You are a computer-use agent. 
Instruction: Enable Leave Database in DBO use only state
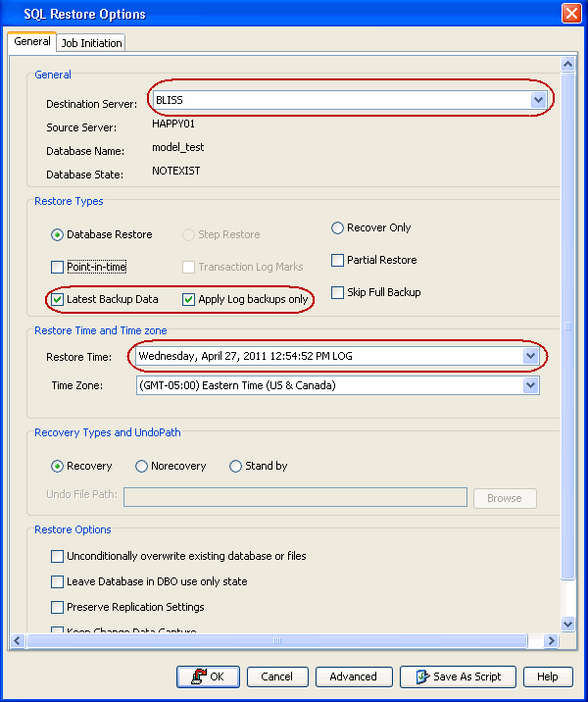tap(57, 581)
